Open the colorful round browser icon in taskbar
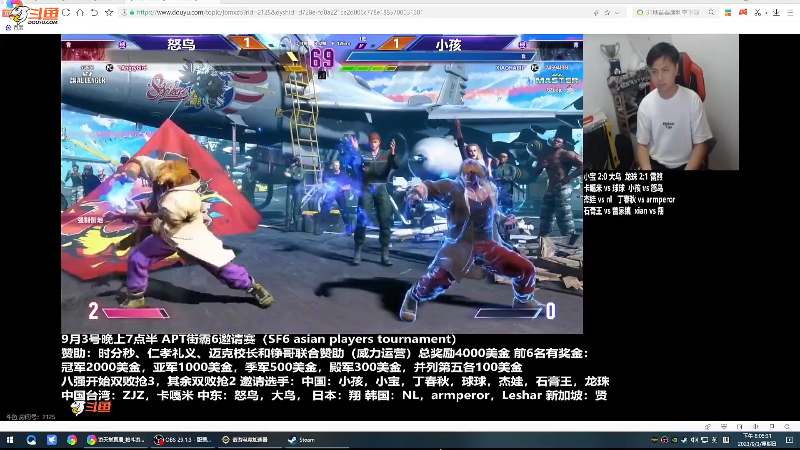This screenshot has height=450, width=800. [x=71, y=439]
